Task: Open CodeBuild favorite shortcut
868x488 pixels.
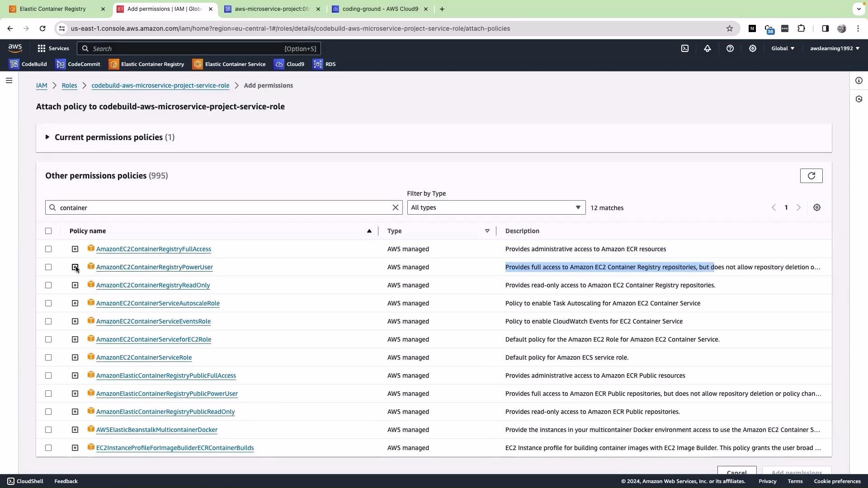Action: point(28,64)
